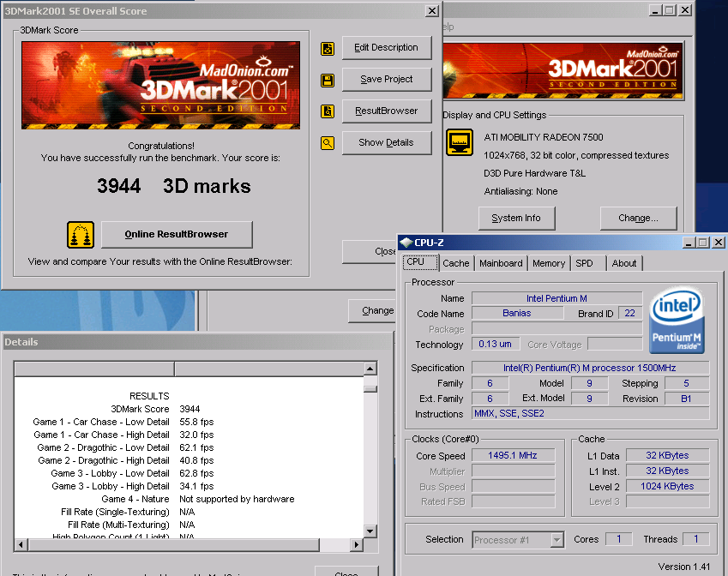This screenshot has width=728, height=576.
Task: Click the CPU-Z title bar chip icon
Action: (406, 243)
